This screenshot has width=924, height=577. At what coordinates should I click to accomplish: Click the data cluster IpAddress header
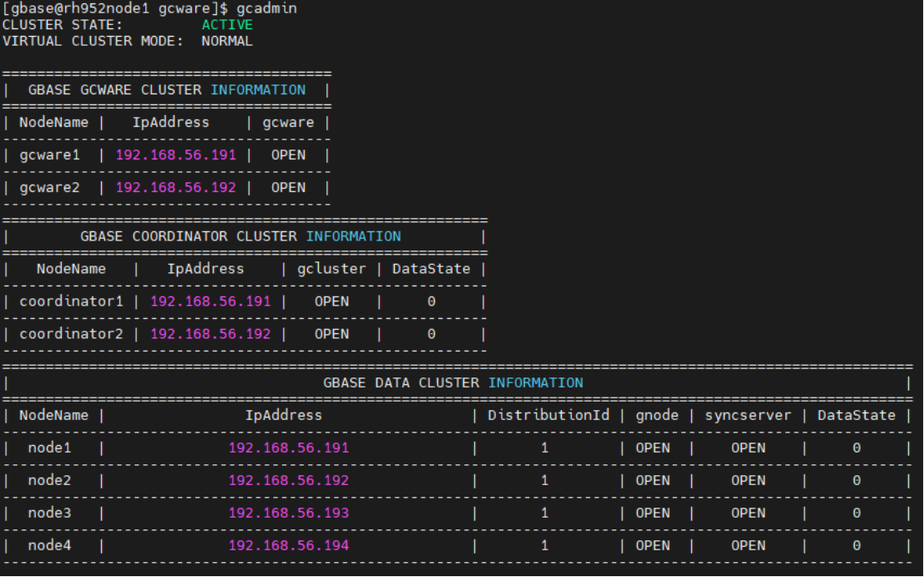284,415
